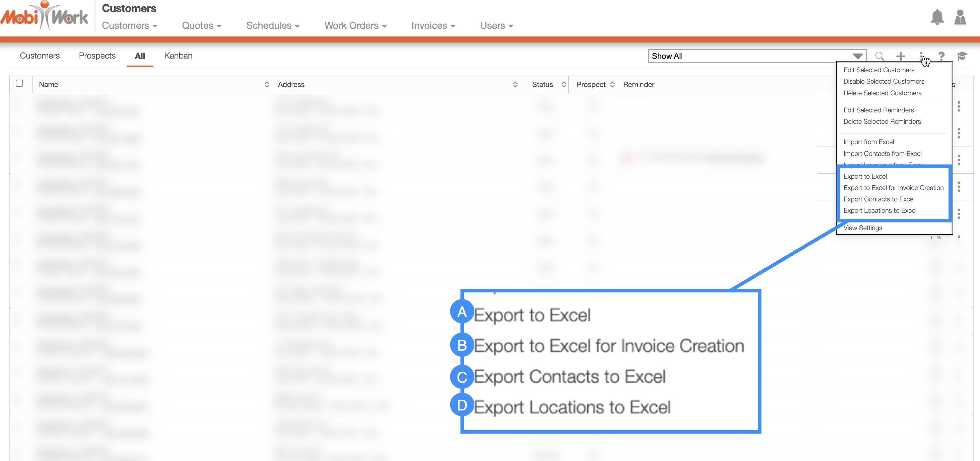This screenshot has height=461, width=980.
Task: Sort by the Name column
Action: [152, 84]
